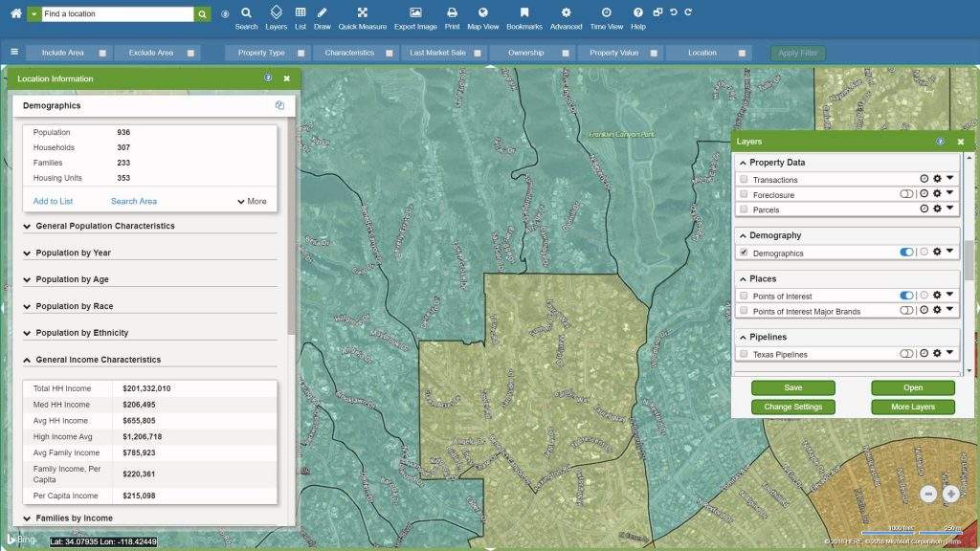980x551 pixels.
Task: Open the hamburger menu in filter bar
Action: 14,52
